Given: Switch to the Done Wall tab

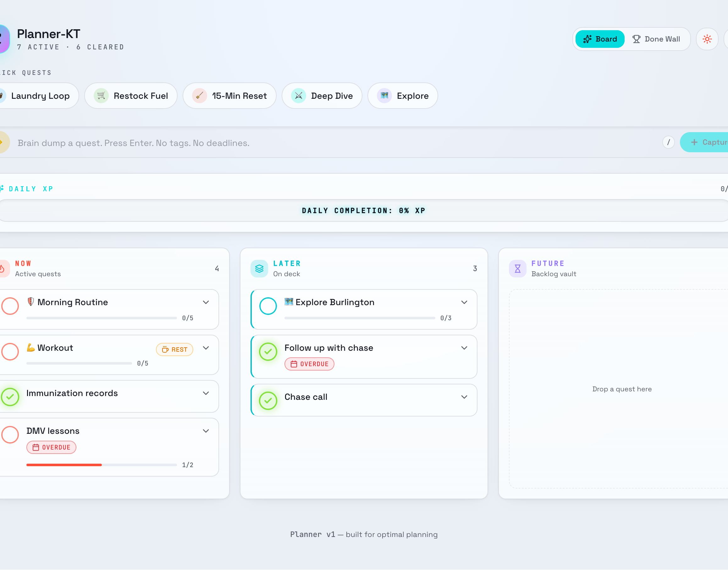Looking at the screenshot, I should (656, 39).
